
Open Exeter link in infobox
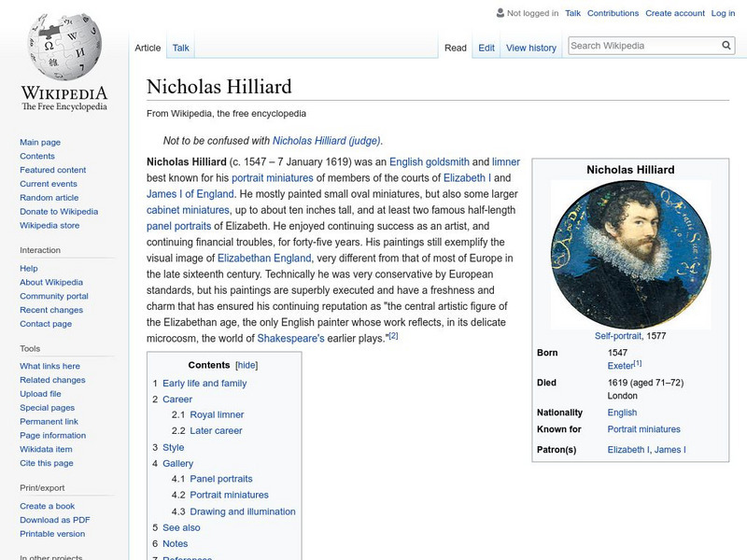[x=620, y=366]
